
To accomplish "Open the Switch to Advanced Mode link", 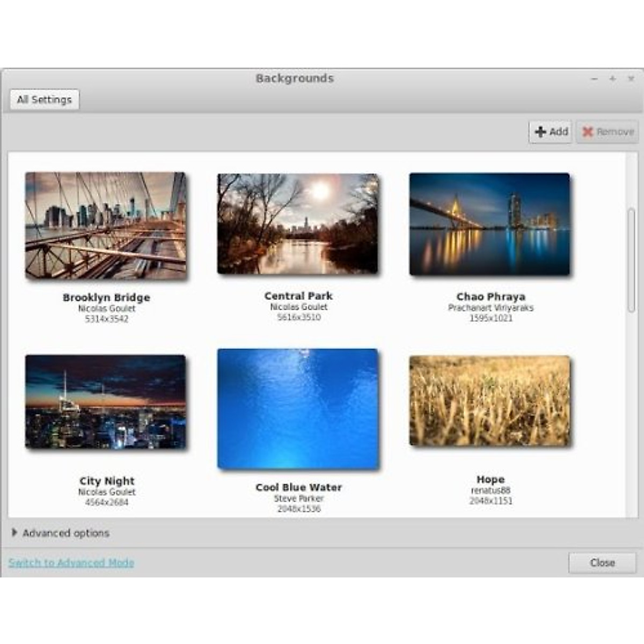I will coord(71,562).
